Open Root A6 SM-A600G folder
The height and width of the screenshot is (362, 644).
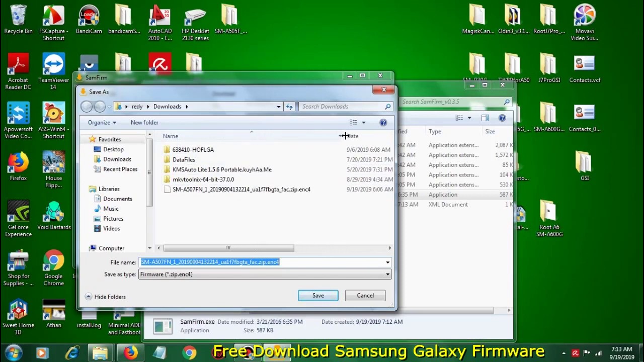tap(549, 219)
